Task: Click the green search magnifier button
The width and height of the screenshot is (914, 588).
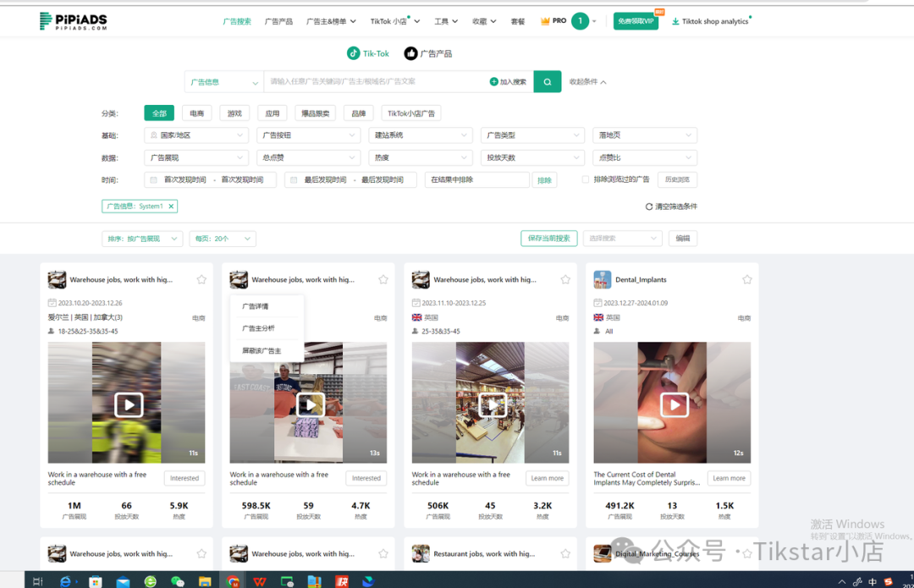Action: click(x=547, y=81)
